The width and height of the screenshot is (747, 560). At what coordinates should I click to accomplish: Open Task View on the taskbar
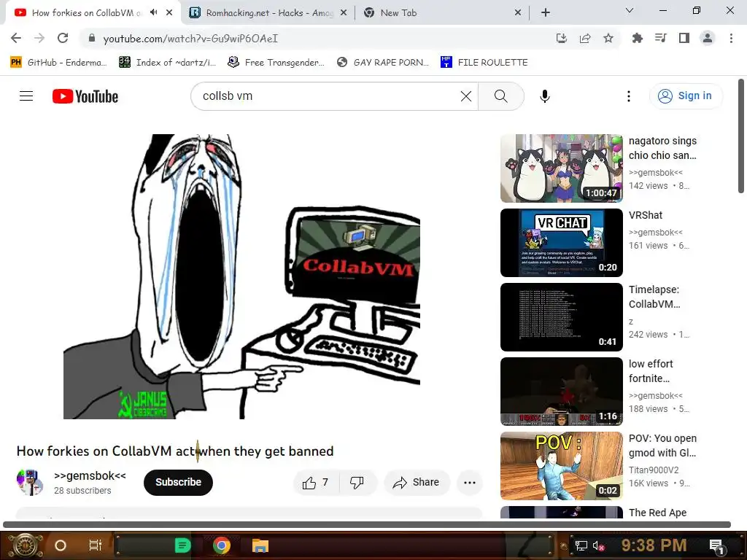[96, 545]
